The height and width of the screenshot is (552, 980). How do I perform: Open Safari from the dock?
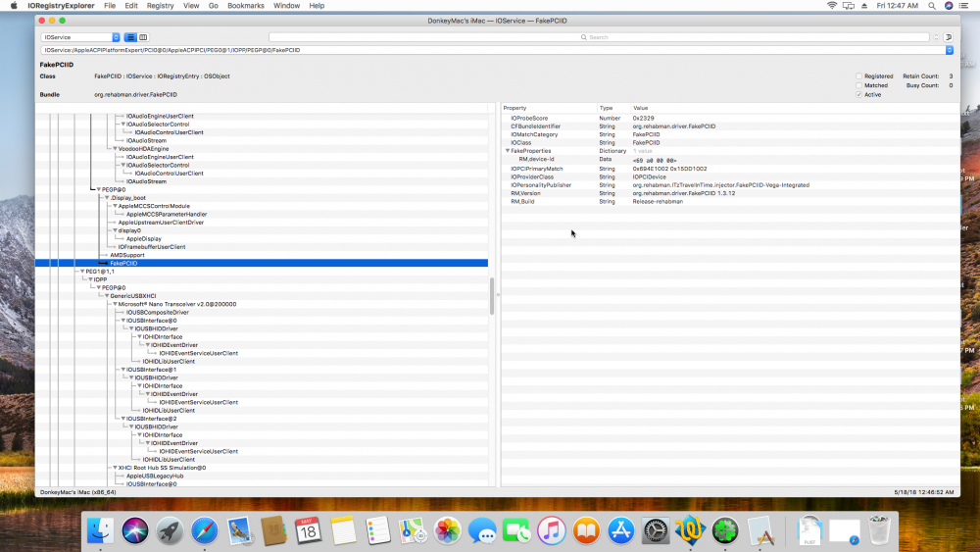coord(205,530)
